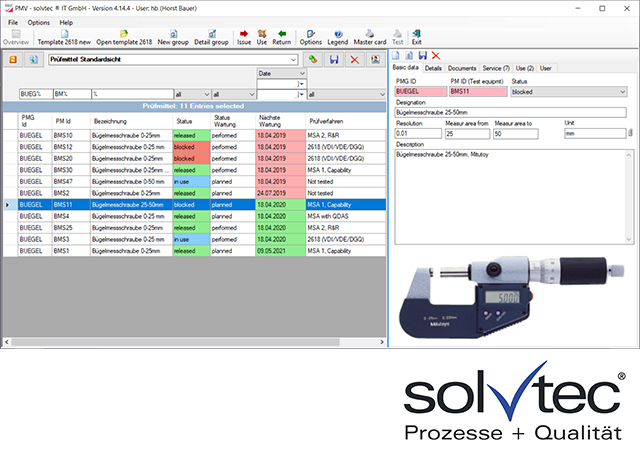
Task: Click the Exit icon in the toolbar
Action: click(416, 38)
